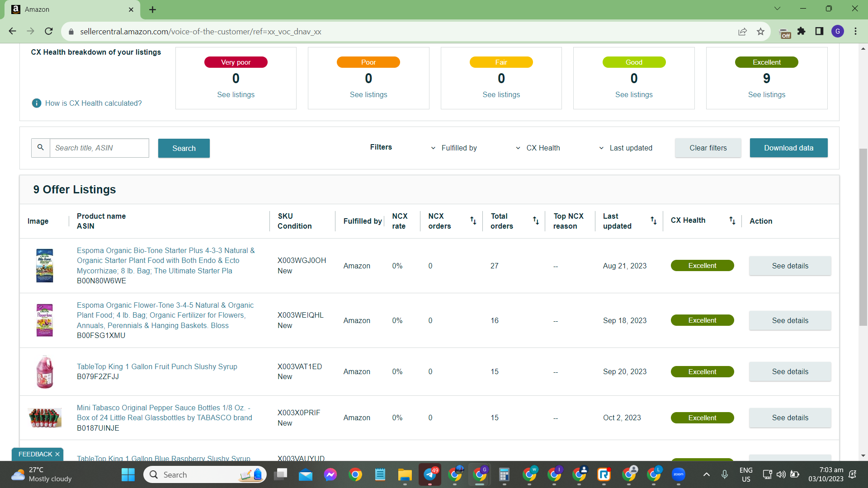
Task: Open File Explorer from taskbar
Action: point(405,474)
